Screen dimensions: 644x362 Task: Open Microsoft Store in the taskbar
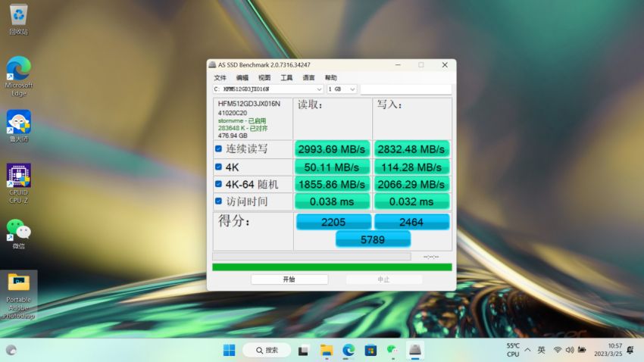point(370,350)
